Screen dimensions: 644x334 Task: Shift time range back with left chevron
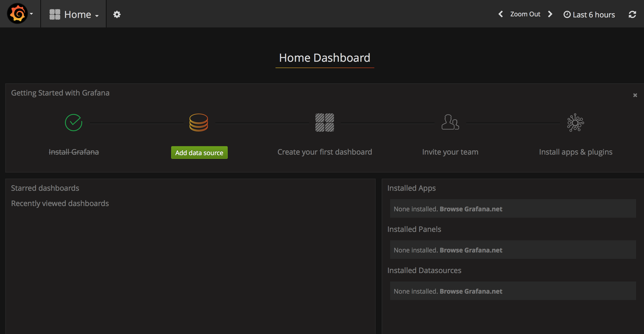(x=501, y=14)
